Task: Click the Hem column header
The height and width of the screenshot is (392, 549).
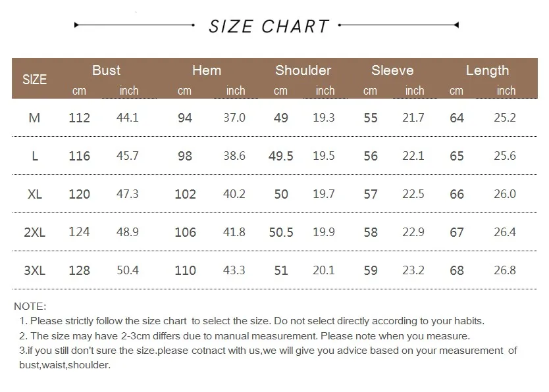Action: [x=206, y=70]
